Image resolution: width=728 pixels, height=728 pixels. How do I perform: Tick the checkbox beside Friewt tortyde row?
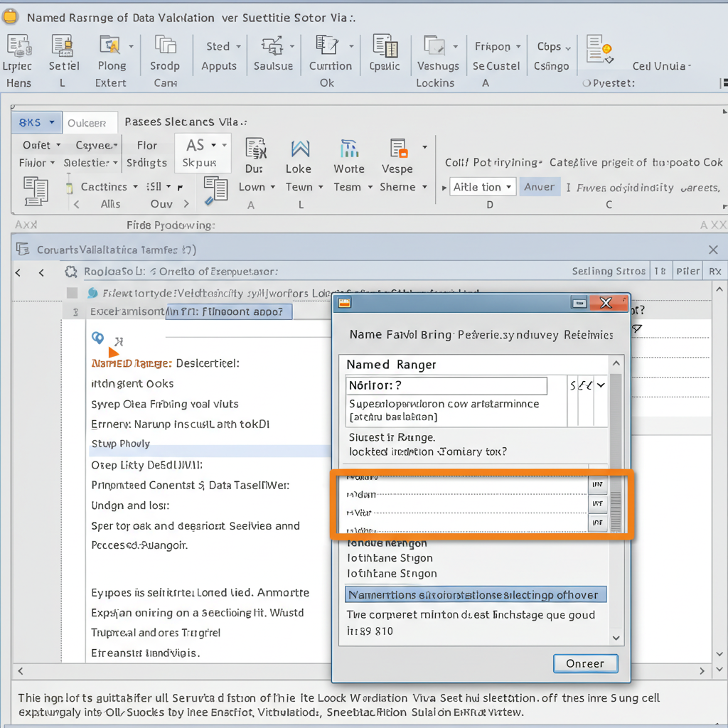[x=72, y=293]
